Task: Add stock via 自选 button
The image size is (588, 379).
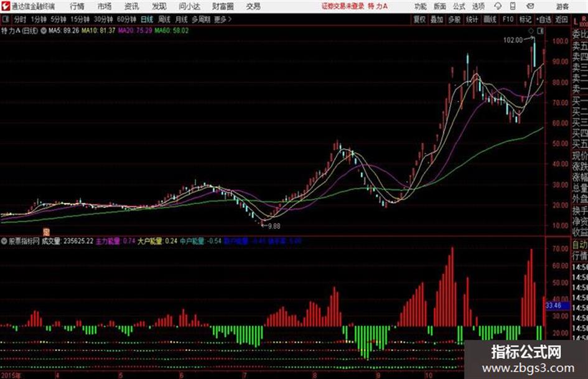Action: pos(544,19)
